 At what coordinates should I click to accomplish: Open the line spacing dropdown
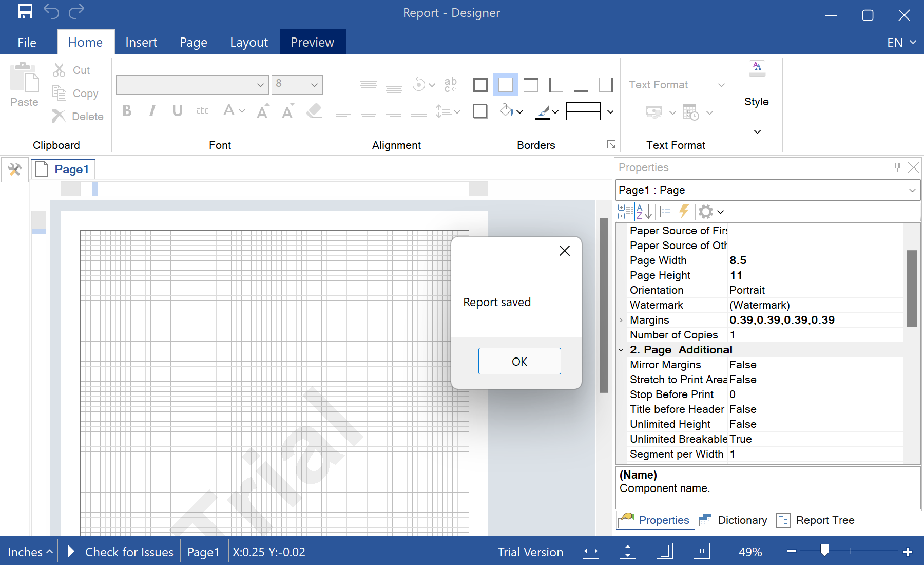click(457, 111)
